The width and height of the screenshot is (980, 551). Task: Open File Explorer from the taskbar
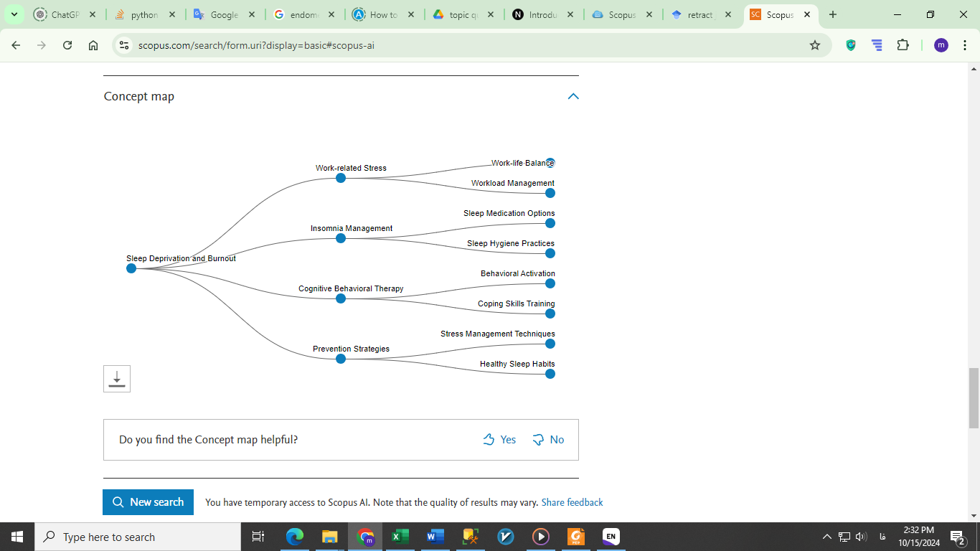pyautogui.click(x=330, y=537)
